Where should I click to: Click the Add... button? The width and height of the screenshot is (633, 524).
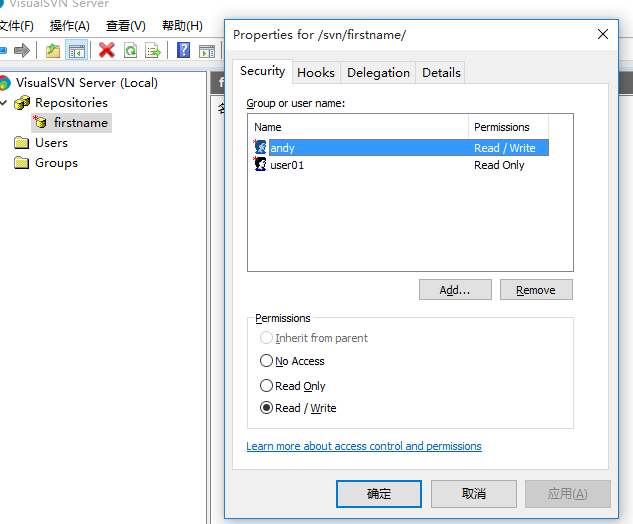(455, 289)
